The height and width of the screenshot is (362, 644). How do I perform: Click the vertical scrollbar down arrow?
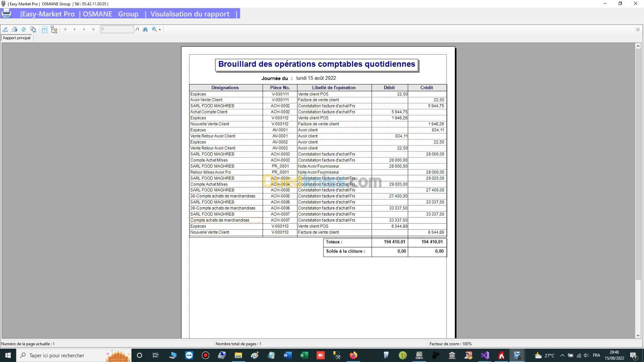click(x=638, y=335)
